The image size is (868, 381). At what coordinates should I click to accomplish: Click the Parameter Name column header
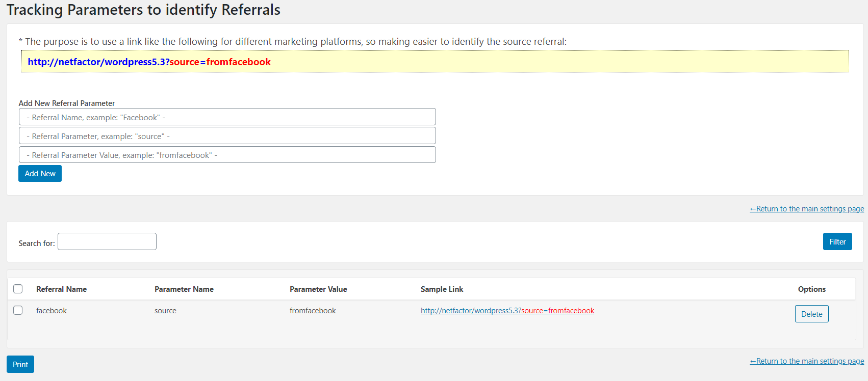coord(184,289)
